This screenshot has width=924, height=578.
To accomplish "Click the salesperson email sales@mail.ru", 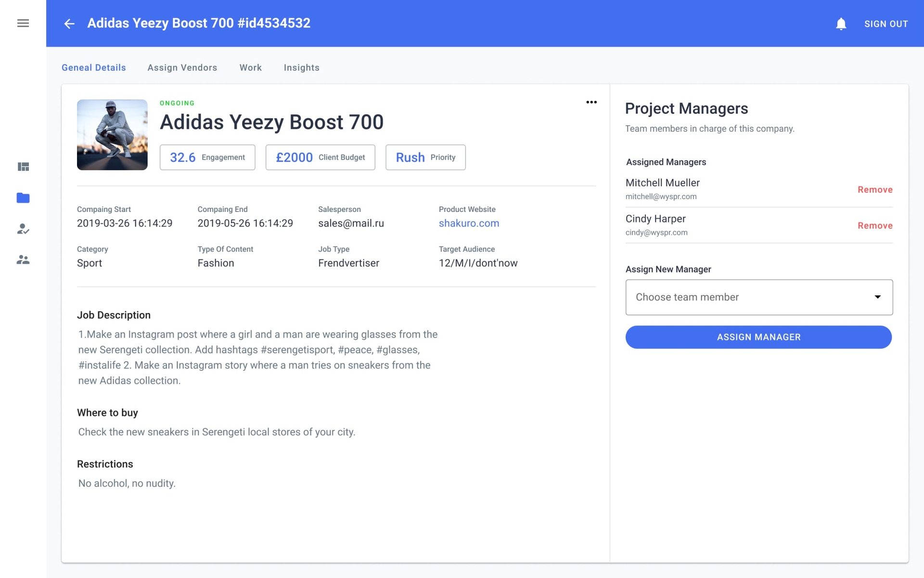I will click(351, 223).
